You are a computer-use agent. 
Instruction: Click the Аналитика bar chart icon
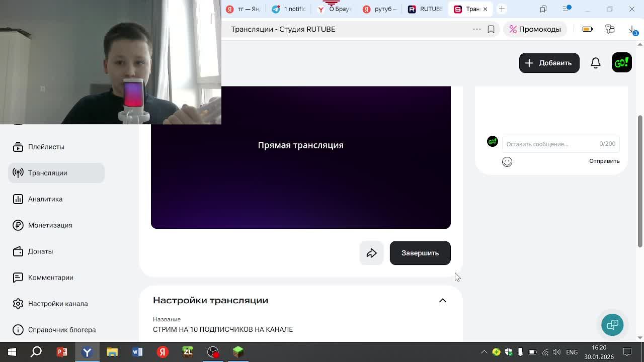(x=18, y=199)
